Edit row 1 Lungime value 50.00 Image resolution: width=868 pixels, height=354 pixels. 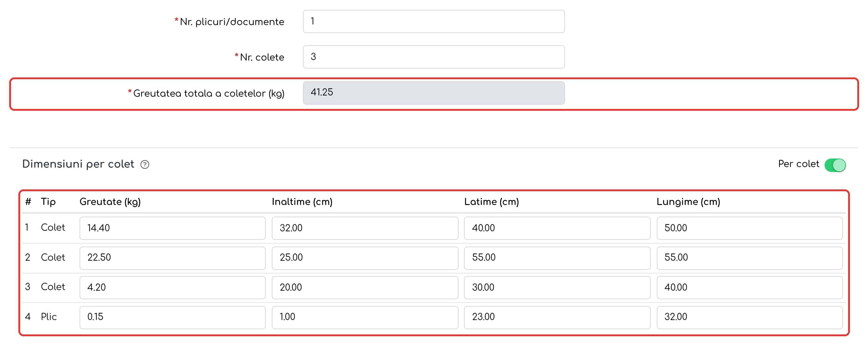(x=749, y=228)
